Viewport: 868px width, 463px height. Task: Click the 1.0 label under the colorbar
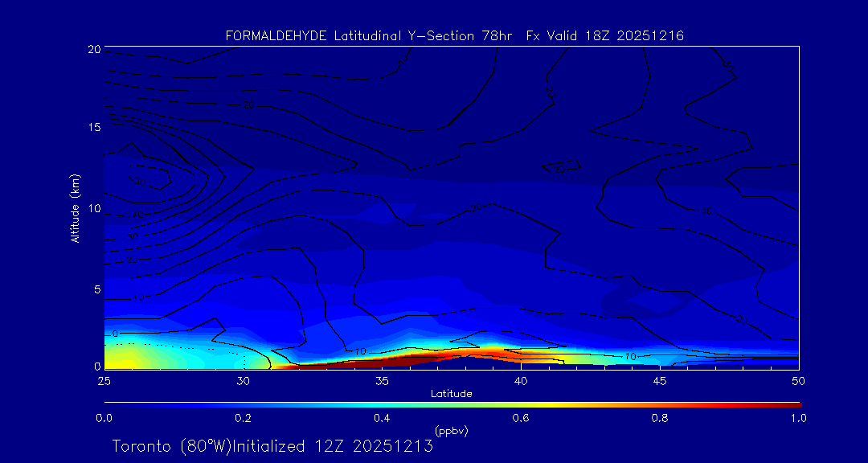coord(799,418)
